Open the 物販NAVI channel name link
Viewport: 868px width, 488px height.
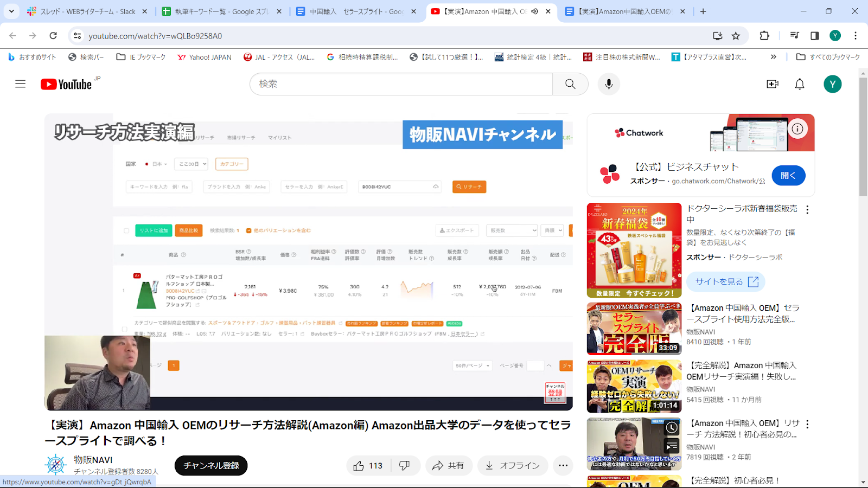click(93, 459)
